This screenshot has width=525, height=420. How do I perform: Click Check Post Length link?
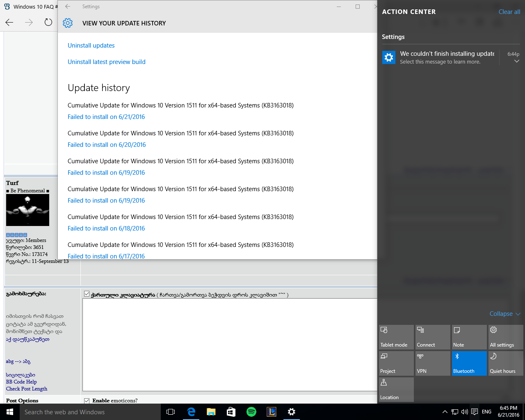(x=27, y=389)
